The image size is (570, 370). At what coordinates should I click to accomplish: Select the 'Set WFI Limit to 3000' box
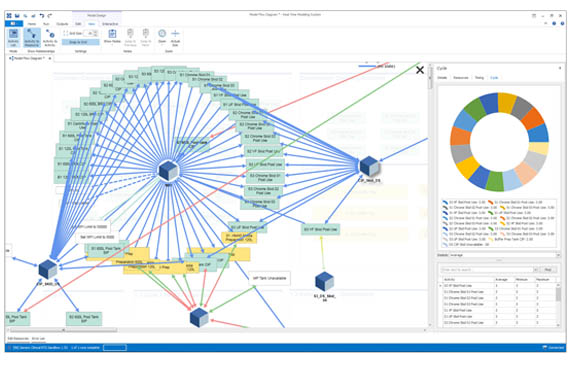(x=97, y=237)
